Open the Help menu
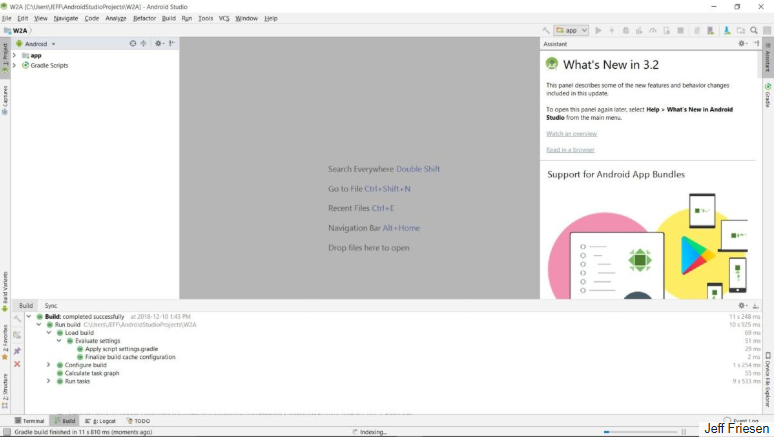778x438 pixels. point(271,18)
